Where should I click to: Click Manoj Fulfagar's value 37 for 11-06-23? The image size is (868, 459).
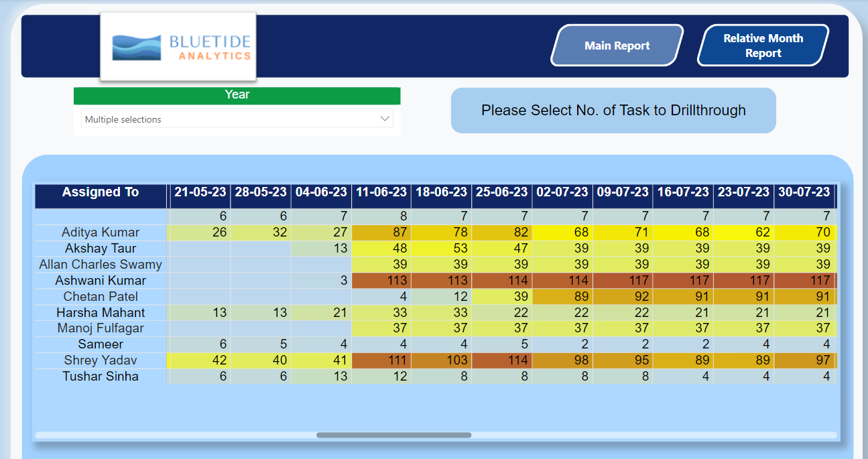tap(381, 328)
